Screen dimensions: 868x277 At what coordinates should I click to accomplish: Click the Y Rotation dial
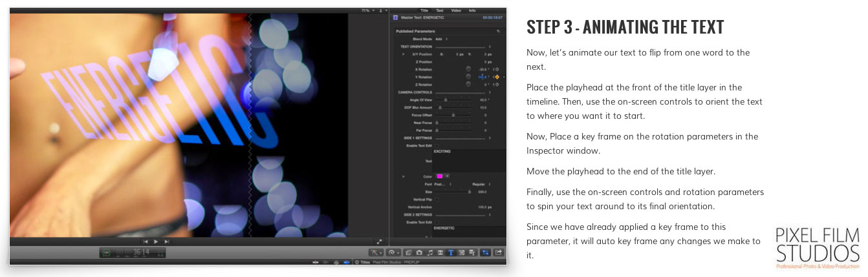tap(468, 77)
